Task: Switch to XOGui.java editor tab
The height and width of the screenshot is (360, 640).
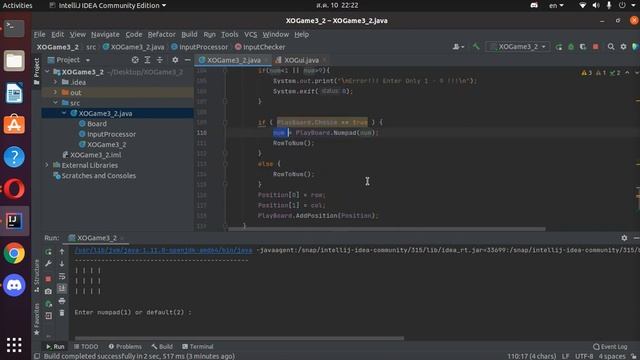Action: pos(301,60)
